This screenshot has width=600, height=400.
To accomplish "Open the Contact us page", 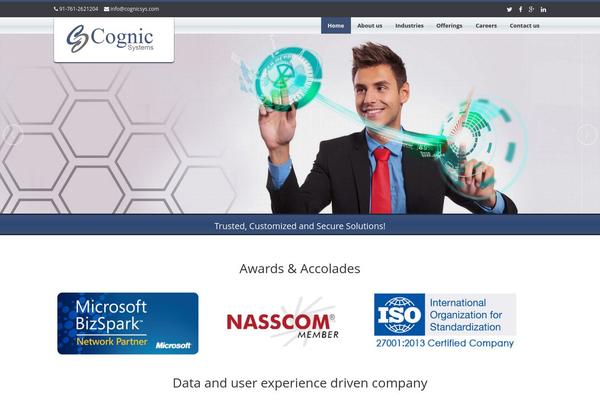I will coord(524,26).
